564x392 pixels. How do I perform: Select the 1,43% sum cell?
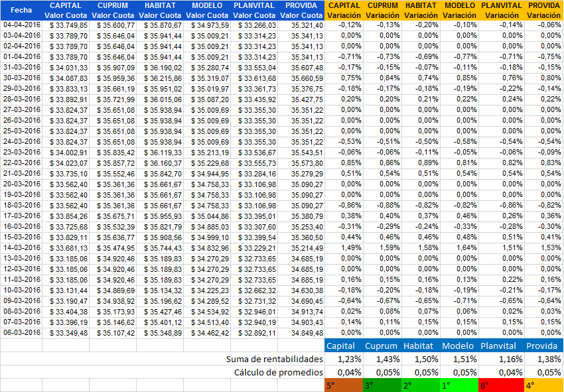(383, 359)
